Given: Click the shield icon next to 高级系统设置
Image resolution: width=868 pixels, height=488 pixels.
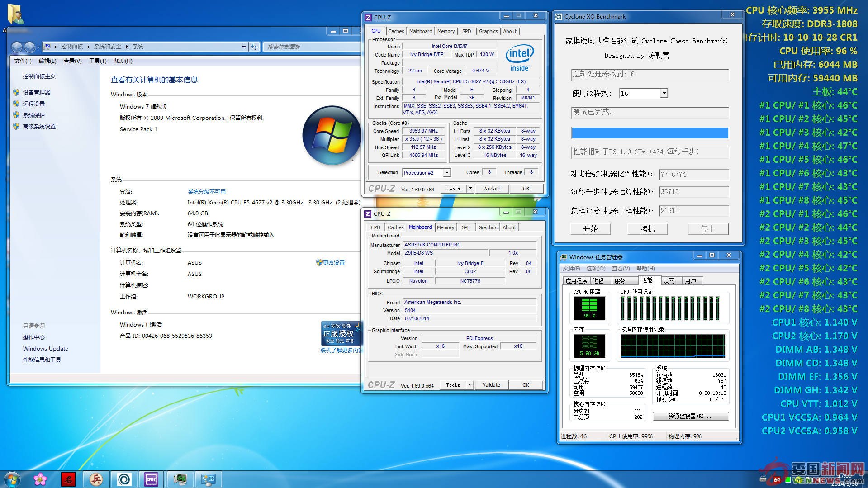Looking at the screenshot, I should click(16, 126).
